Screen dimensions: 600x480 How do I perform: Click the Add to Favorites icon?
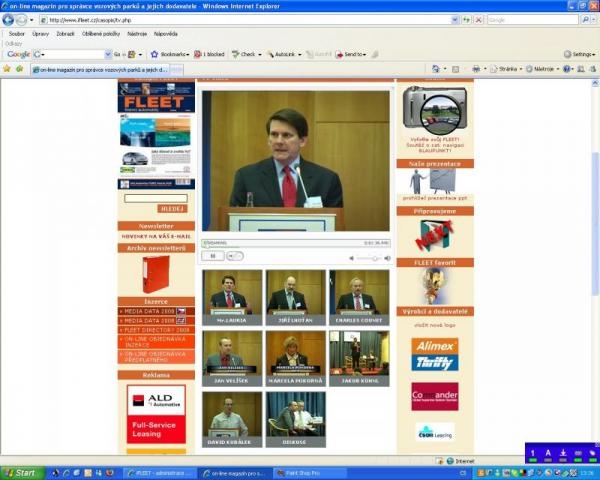coord(20,69)
